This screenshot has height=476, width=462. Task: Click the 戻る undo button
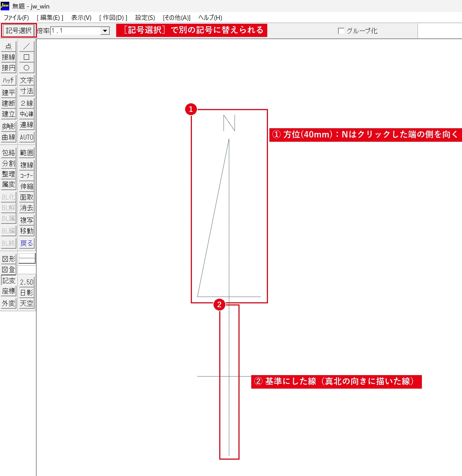(x=27, y=243)
